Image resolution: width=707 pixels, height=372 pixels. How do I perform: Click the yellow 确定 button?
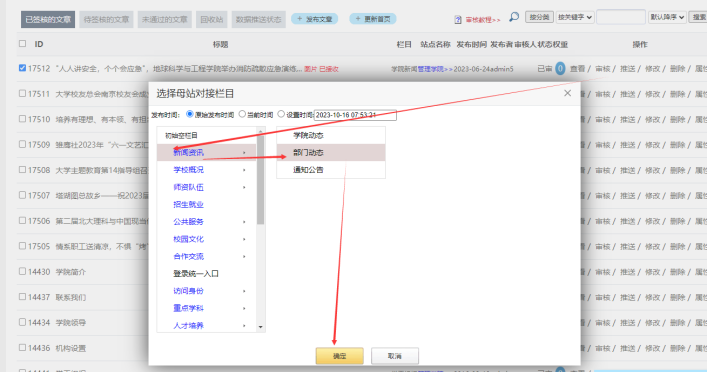pyautogui.click(x=340, y=356)
